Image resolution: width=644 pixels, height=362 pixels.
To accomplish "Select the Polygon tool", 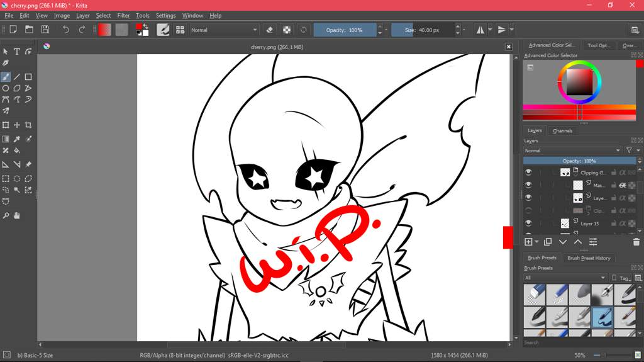I will (17, 88).
